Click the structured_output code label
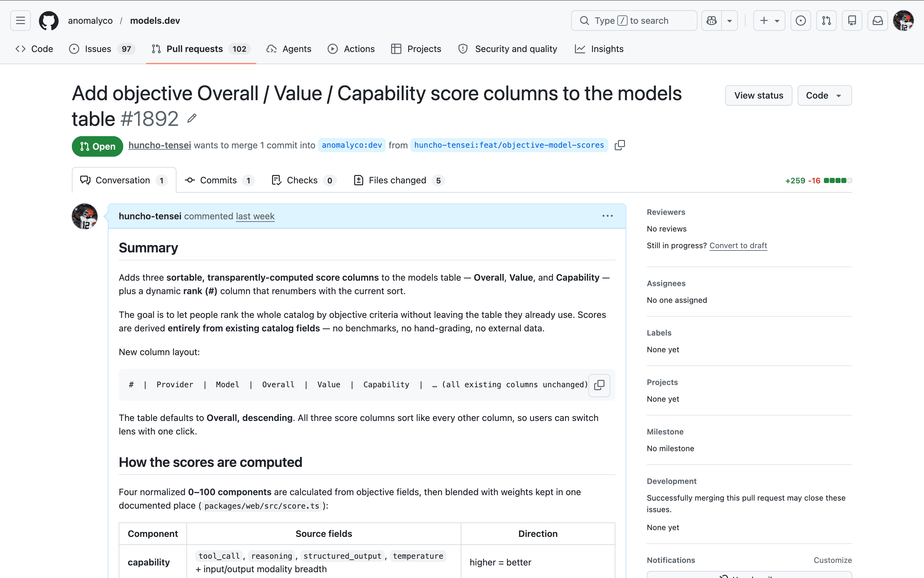 coord(342,556)
